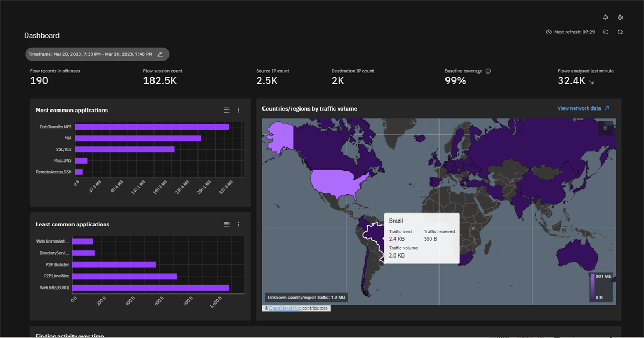This screenshot has height=338, width=644.
Task: Select the DataTransfer.NFS bar in the chart
Action: point(152,127)
